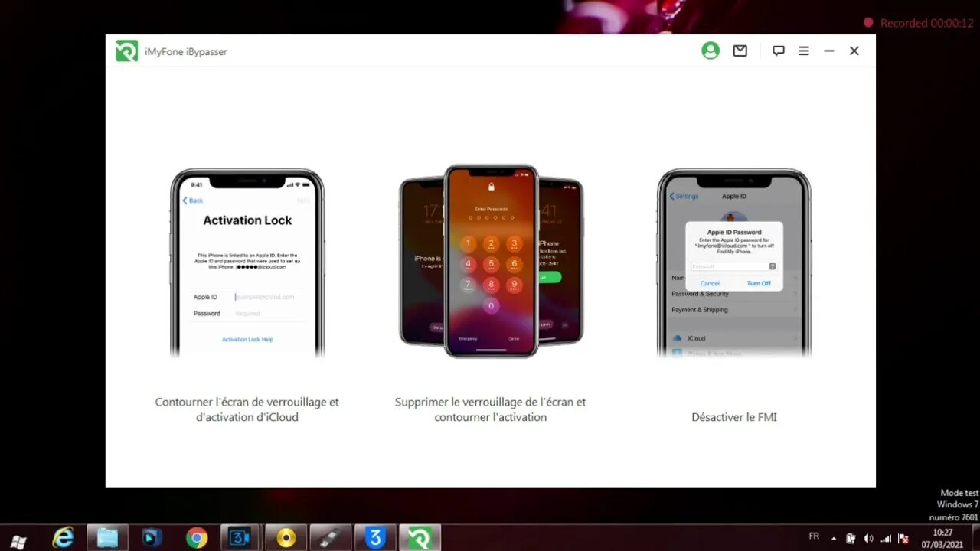The image size is (980, 551).
Task: Open the blue shield '3' icon on taskbar
Action: (x=375, y=538)
